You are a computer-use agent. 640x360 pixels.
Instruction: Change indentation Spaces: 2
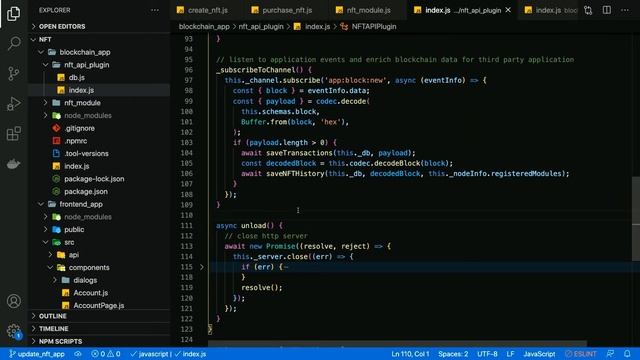point(453,354)
